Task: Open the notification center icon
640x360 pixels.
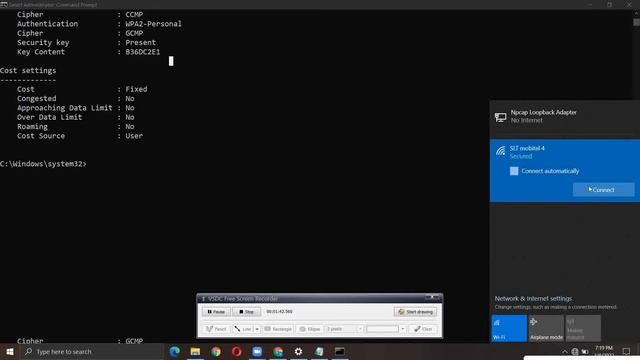Action: pyautogui.click(x=626, y=351)
